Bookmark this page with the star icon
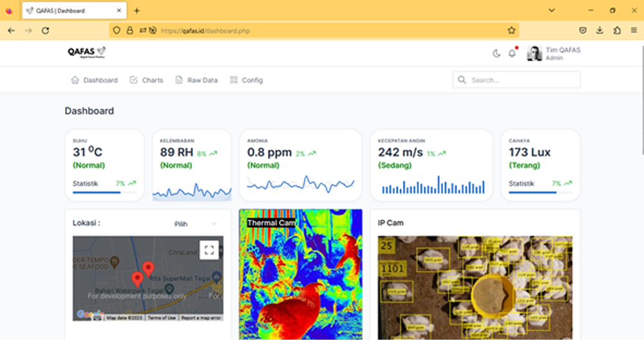The width and height of the screenshot is (644, 341). pyautogui.click(x=511, y=30)
